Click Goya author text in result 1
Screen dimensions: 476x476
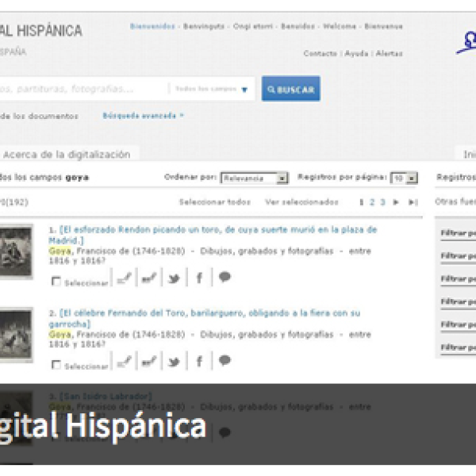click(x=60, y=251)
